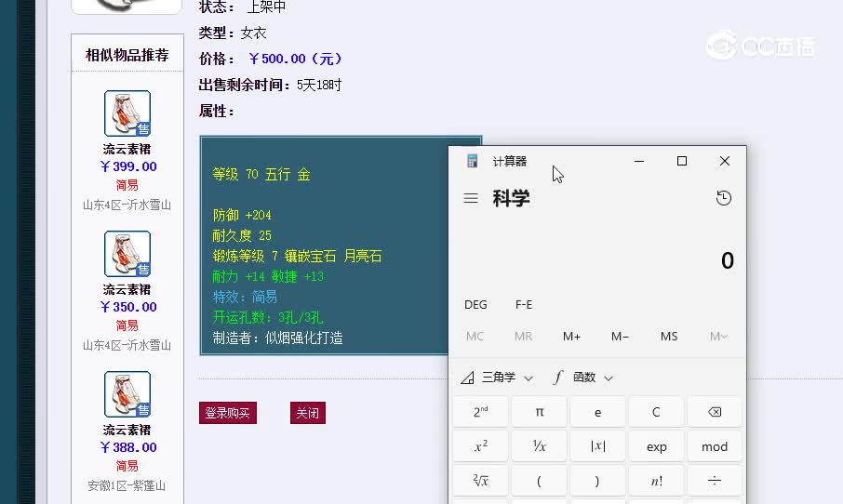Open calculator history panel

click(724, 198)
